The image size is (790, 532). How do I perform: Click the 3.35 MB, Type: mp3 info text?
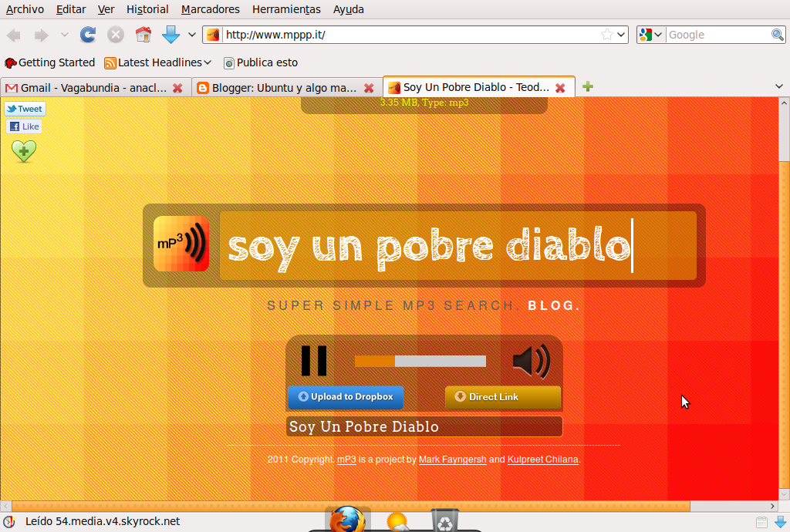tap(424, 103)
